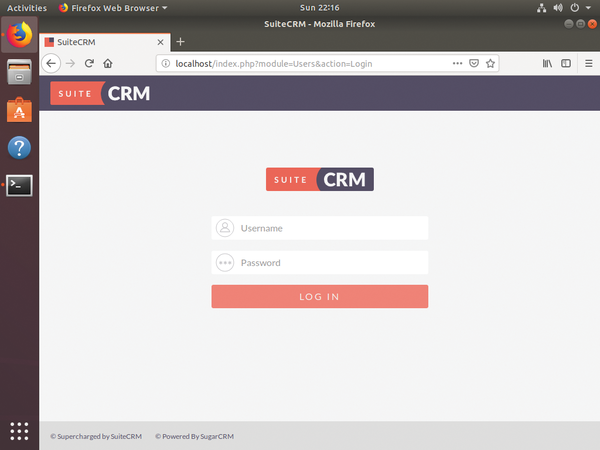Close the SuiteCRM tab
Viewport: 600px width, 450px height.
[161, 42]
